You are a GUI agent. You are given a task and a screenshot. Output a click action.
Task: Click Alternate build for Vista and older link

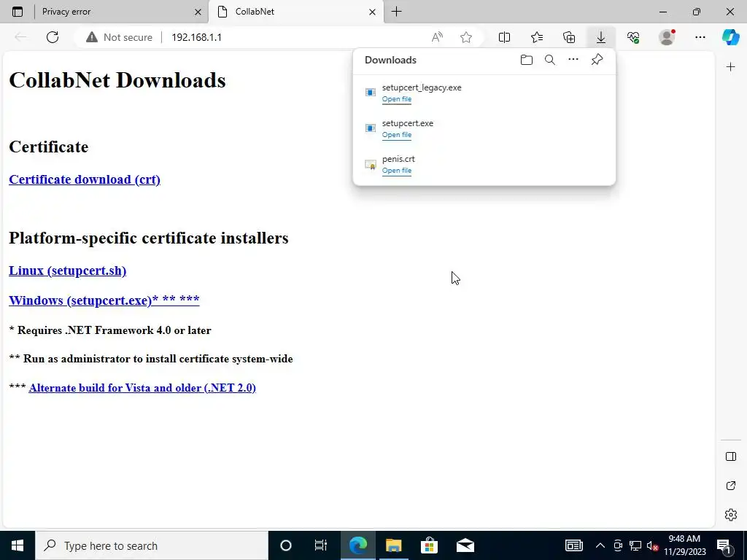(142, 388)
